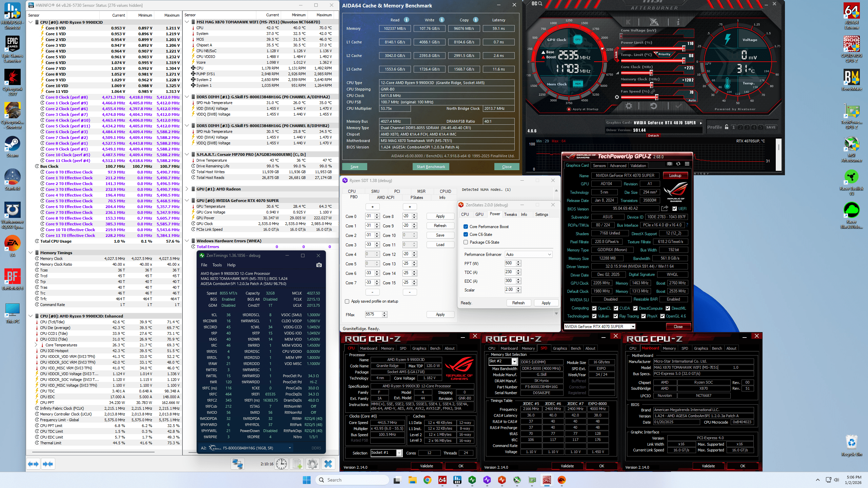Open Afterburner settings gear icon

point(629,106)
